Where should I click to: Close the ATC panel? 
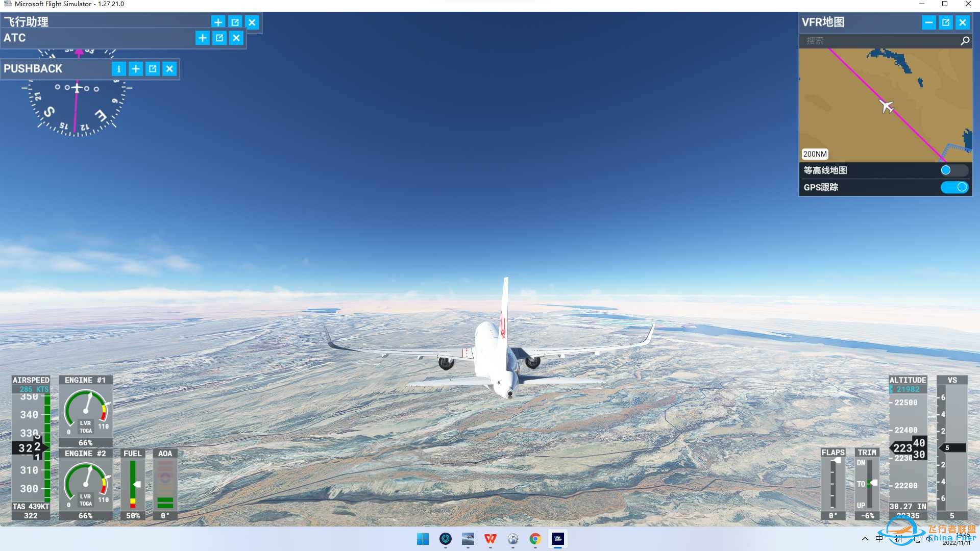point(236,38)
